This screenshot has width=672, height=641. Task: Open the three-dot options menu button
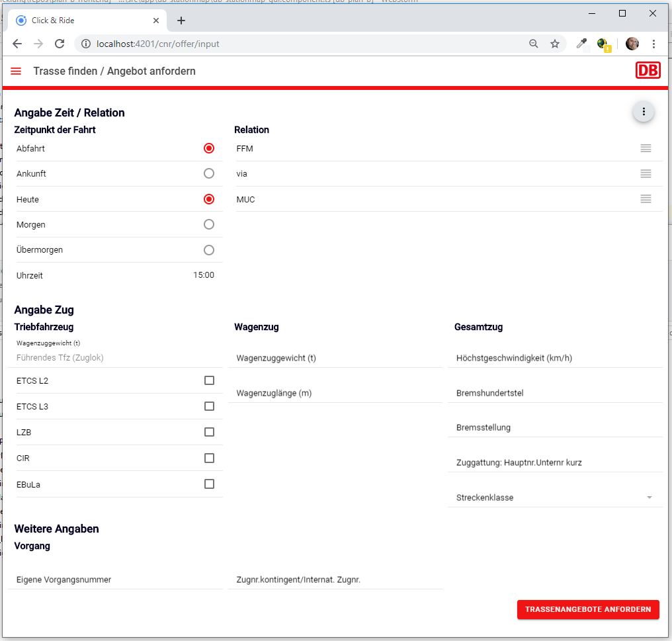click(643, 112)
